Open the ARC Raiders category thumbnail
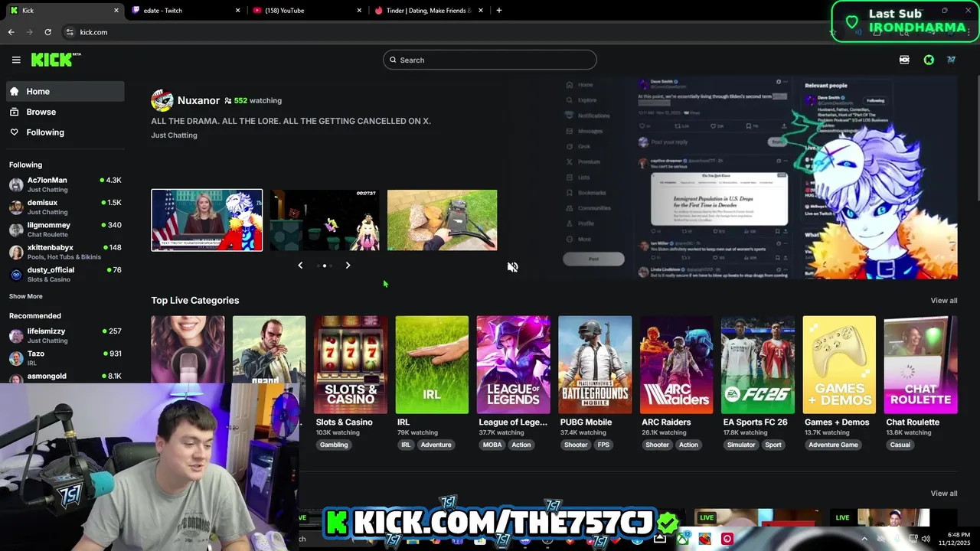This screenshot has width=980, height=551. (676, 364)
